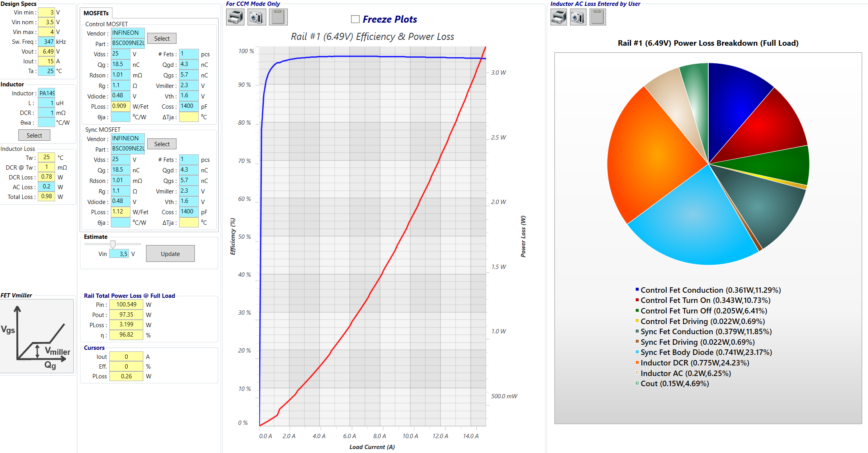Screen dimensions: 868x453
Task: Click Control Fet Conduction legend swatch
Action: [637, 290]
